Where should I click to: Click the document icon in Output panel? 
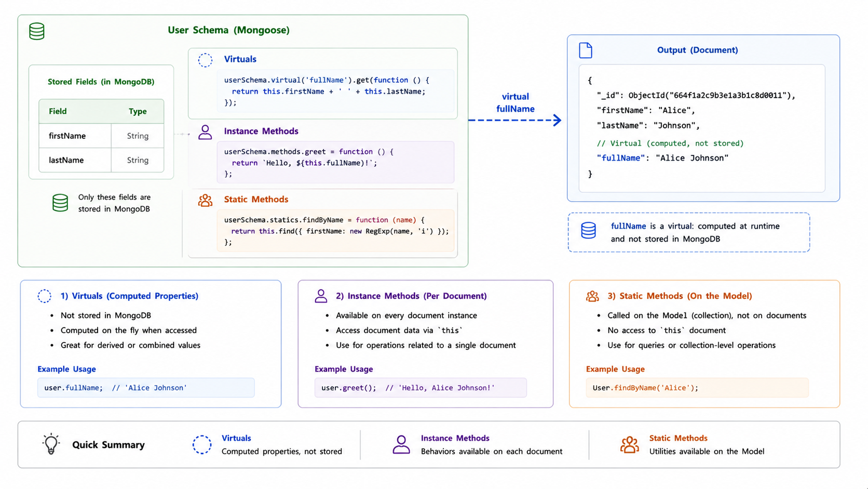[x=586, y=50]
